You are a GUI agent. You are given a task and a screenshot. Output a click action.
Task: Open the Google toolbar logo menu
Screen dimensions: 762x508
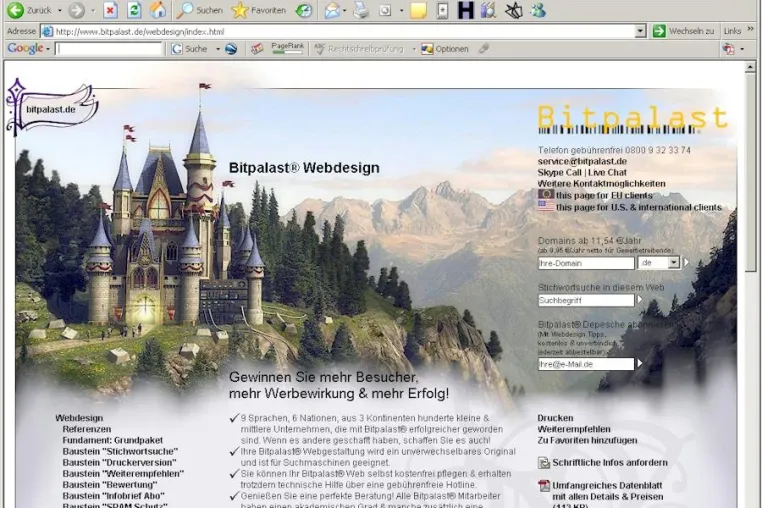28,49
